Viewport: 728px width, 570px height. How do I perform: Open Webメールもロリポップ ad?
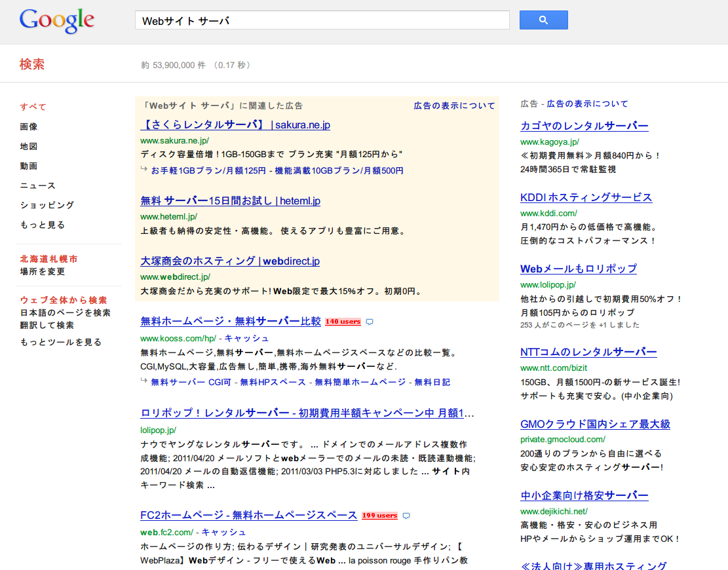click(x=579, y=269)
